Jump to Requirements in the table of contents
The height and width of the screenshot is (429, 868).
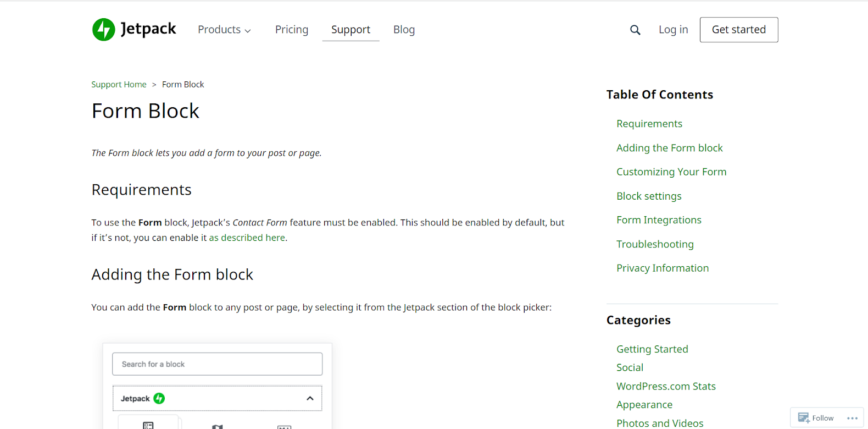point(649,124)
